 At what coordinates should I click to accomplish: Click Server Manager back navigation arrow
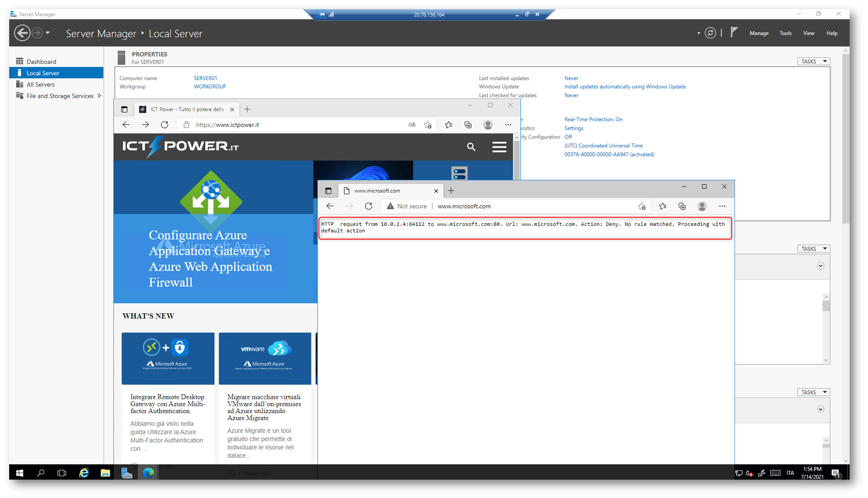22,33
